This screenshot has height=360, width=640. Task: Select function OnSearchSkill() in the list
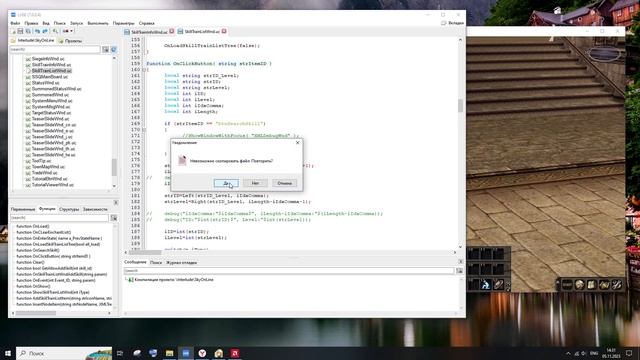[38, 250]
